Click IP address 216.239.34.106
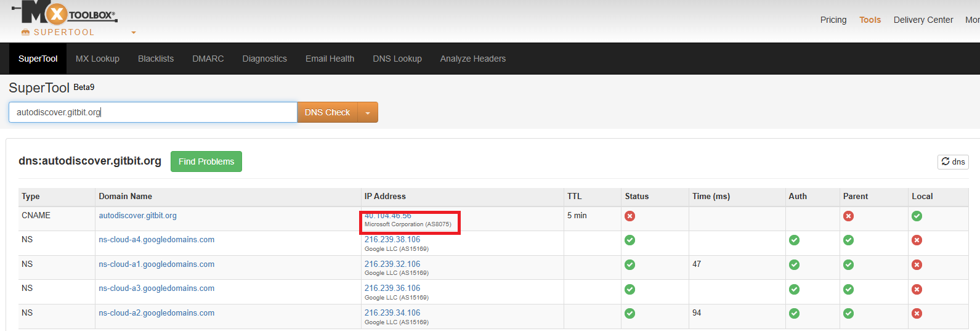The height and width of the screenshot is (331, 980). tap(392, 313)
